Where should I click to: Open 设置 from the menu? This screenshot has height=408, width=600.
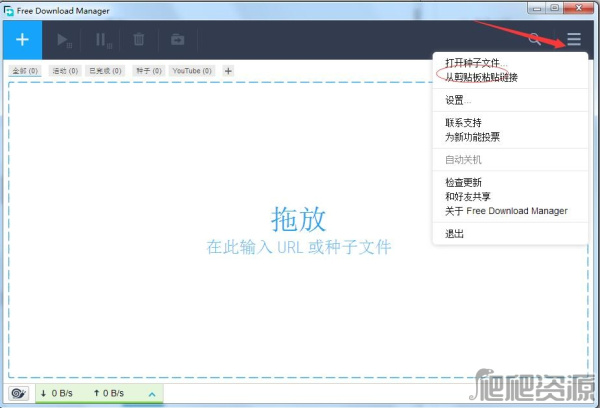pyautogui.click(x=510, y=100)
